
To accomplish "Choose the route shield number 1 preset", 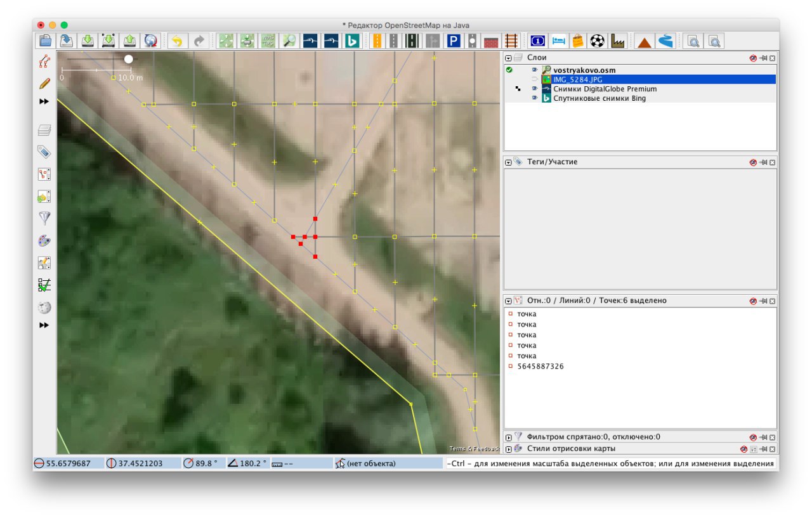I will (537, 41).
